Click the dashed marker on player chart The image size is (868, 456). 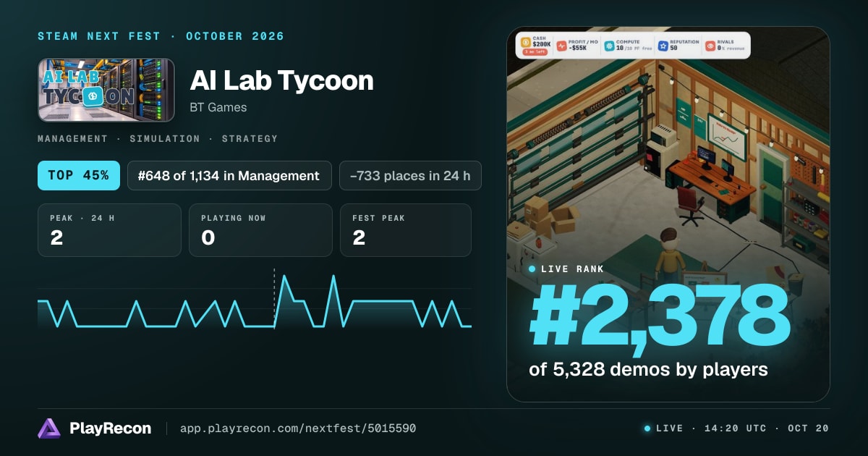tap(274, 297)
